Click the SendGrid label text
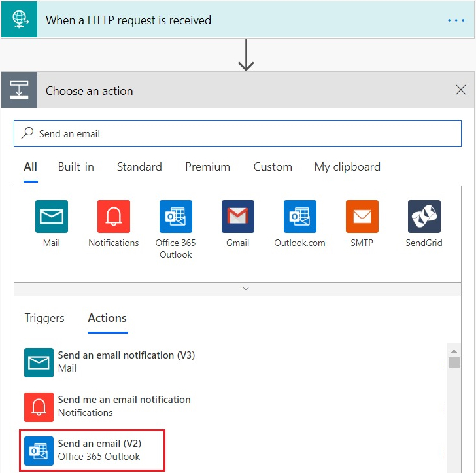The height and width of the screenshot is (473, 476). 424,243
